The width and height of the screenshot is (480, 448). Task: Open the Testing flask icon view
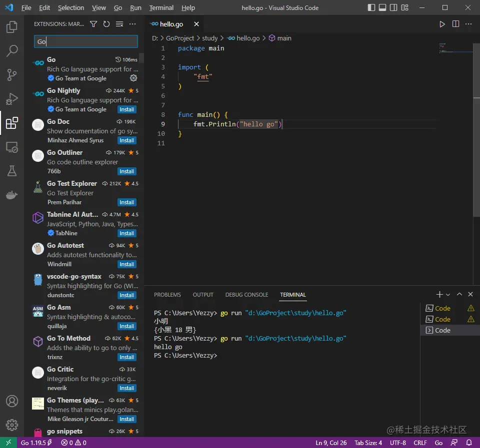[x=12, y=171]
